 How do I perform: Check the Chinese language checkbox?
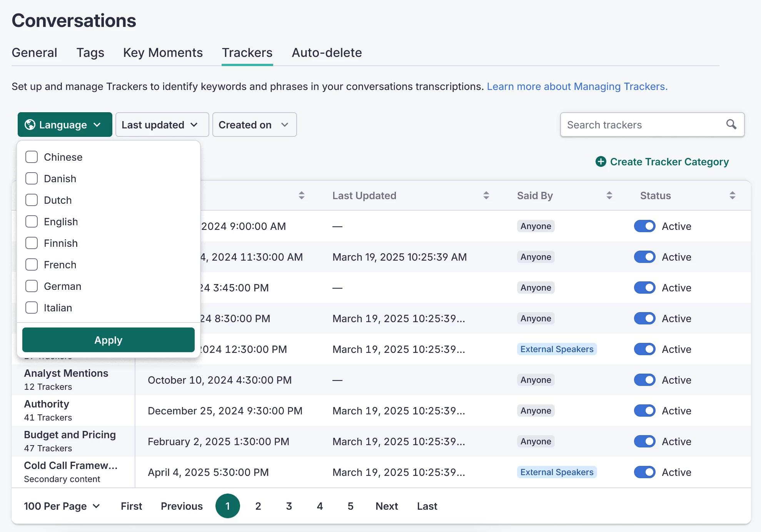pos(32,157)
